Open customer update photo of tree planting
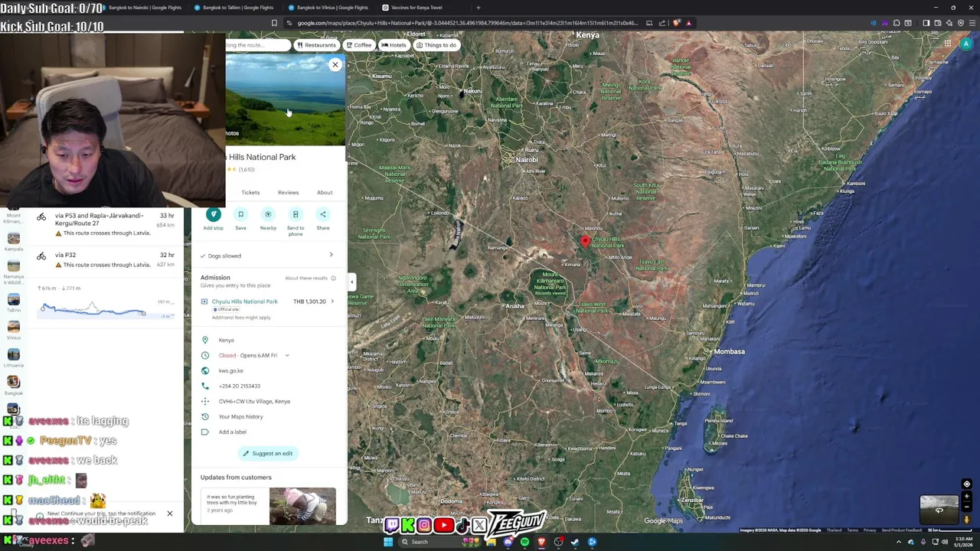The width and height of the screenshot is (980, 551). (302, 506)
